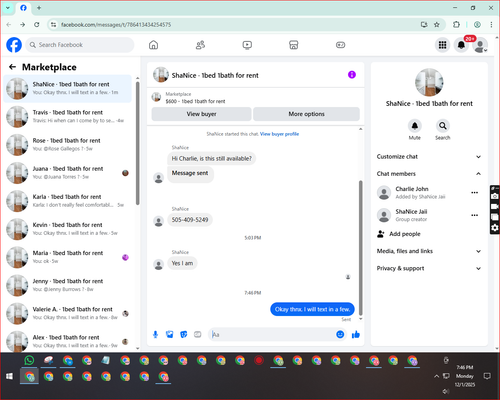Collapse Chat members section
The height and width of the screenshot is (400, 500).
(429, 174)
